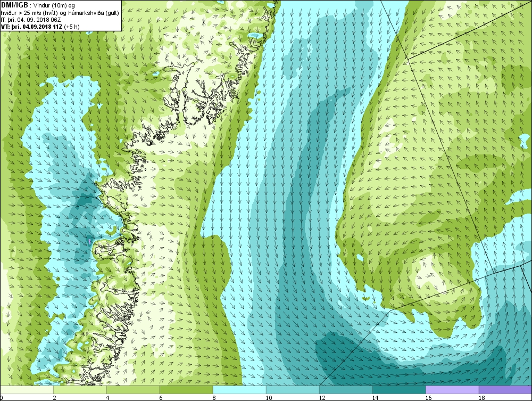Screen dimensions: 532x401
Task: Click the legend tick label '16'
Action: click(428, 398)
